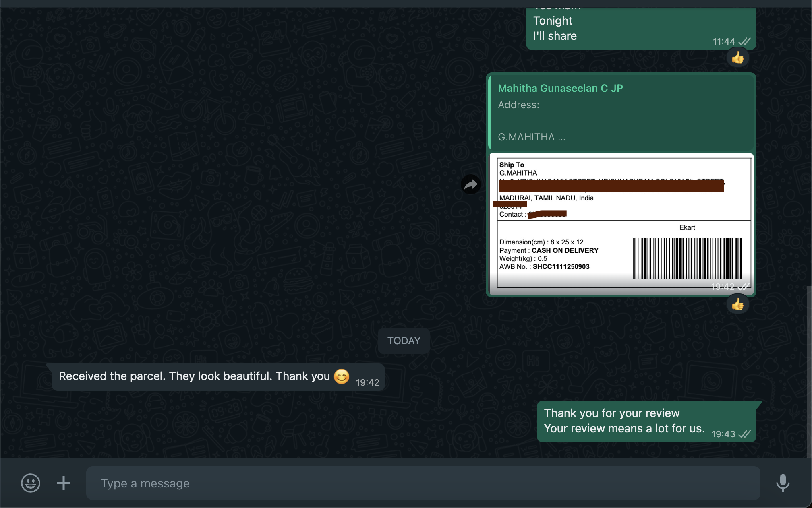Click read receipt ticks on 11:44 message

click(745, 41)
